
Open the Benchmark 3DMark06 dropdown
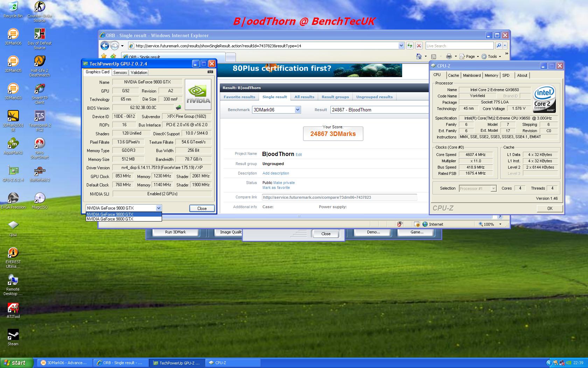297,110
